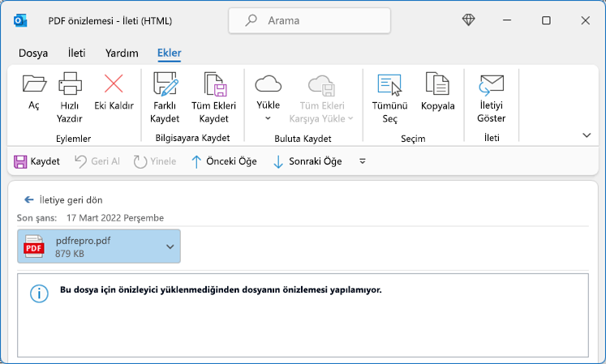Click Eki Kaldır red X icon
The image size is (606, 364).
(x=114, y=84)
